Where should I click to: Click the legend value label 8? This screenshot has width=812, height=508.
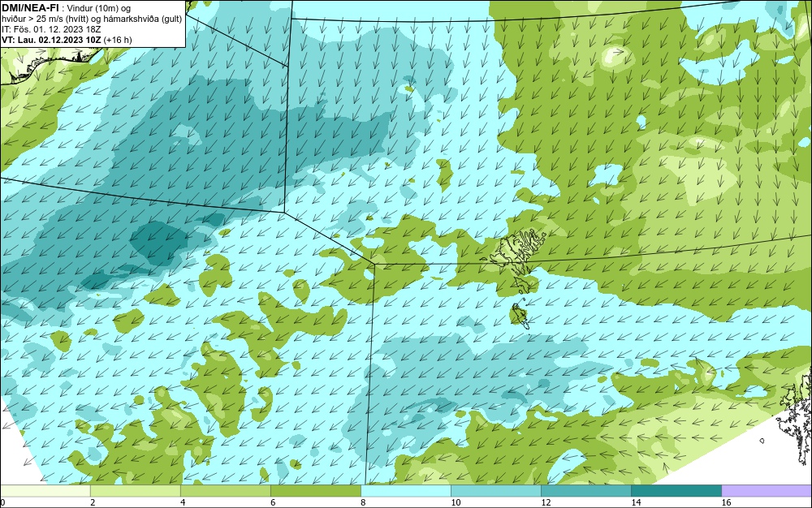tap(363, 502)
